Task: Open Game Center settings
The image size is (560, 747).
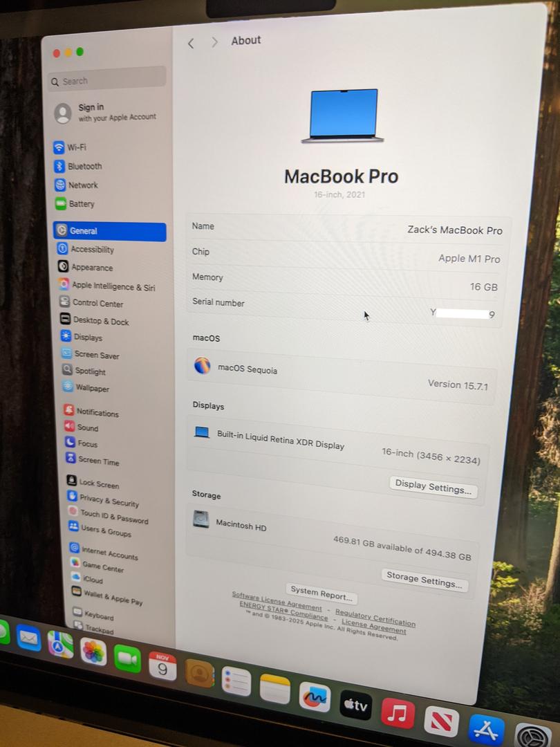Action: point(97,566)
